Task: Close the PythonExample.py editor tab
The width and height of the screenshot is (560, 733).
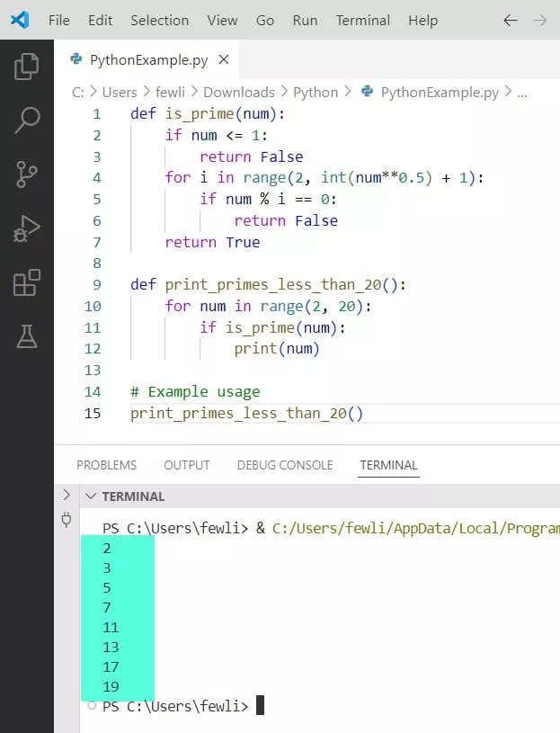Action: (x=224, y=60)
